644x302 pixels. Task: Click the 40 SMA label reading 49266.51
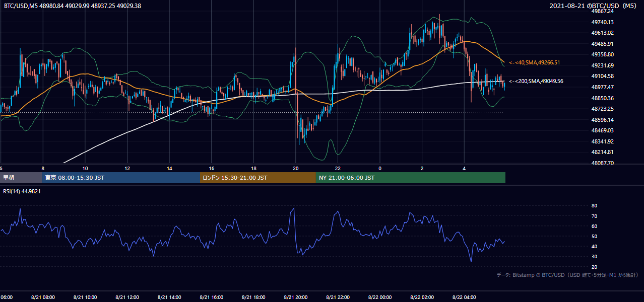click(535, 62)
